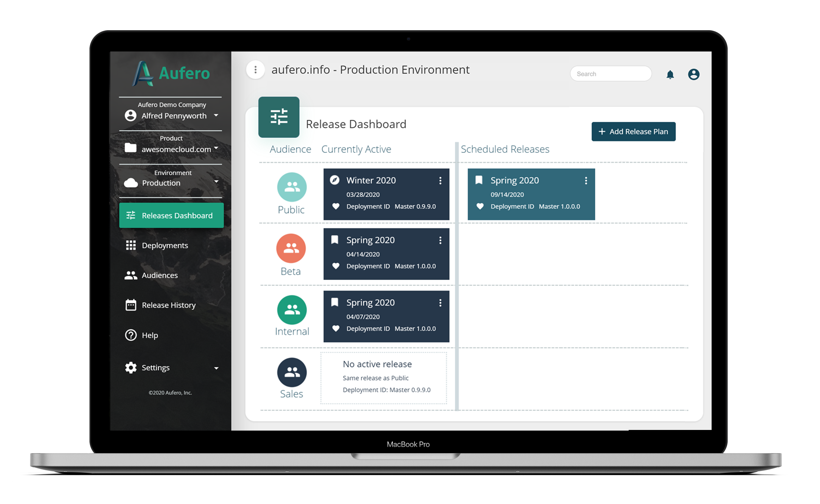Click the Audience column header
The image size is (820, 504).
point(291,149)
